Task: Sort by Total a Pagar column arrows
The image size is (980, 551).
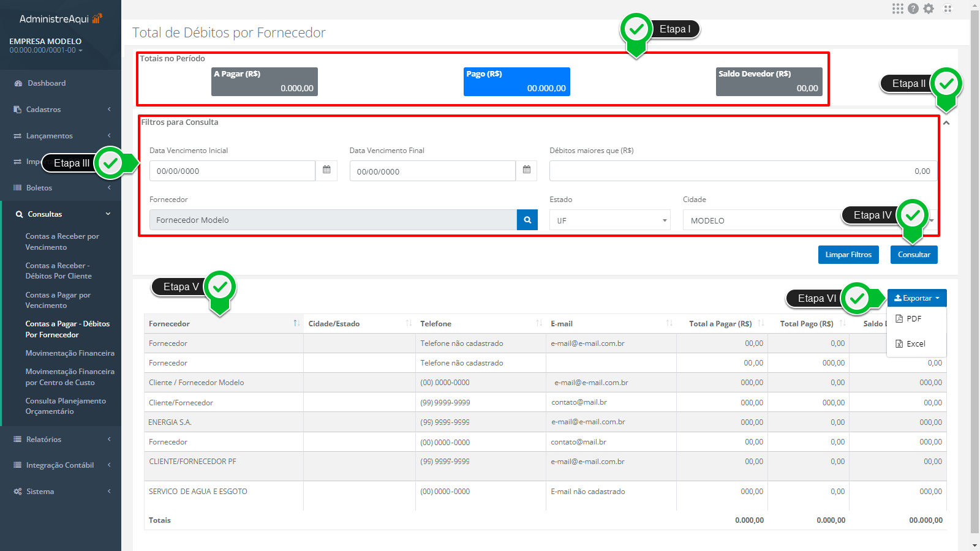Action: (x=761, y=323)
